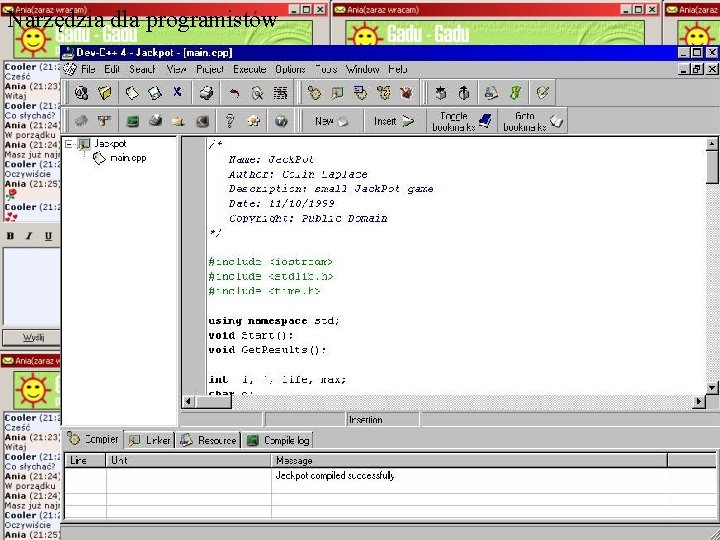This screenshot has width=720, height=540.
Task: Click the rebuild all icon before the red bug
Action: [383, 93]
